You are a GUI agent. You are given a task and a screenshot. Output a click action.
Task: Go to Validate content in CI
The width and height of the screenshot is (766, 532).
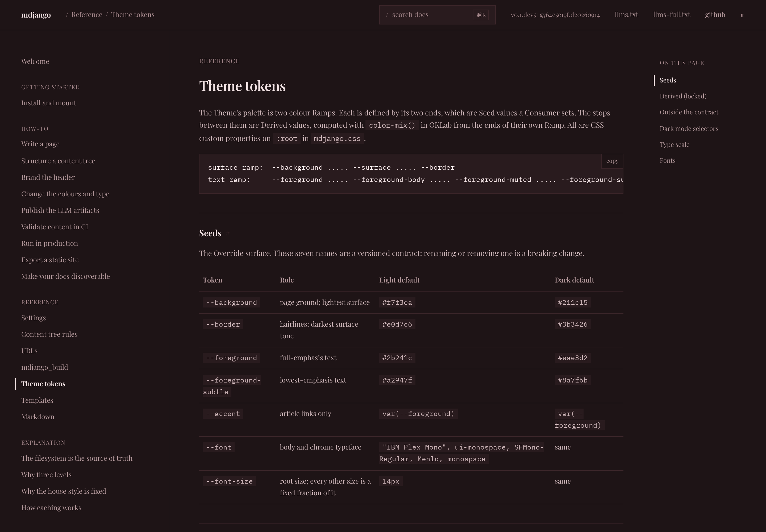55,227
